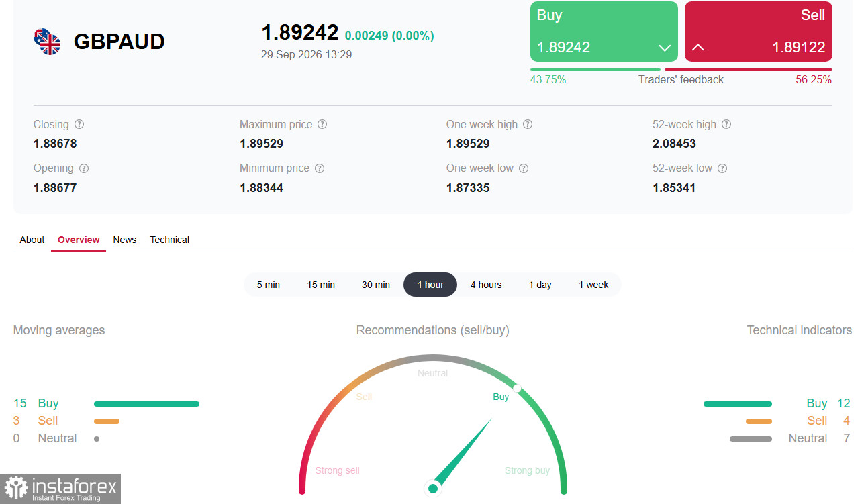The height and width of the screenshot is (504, 866).
Task: Click the 52-week low value 1.85341
Action: (x=674, y=188)
